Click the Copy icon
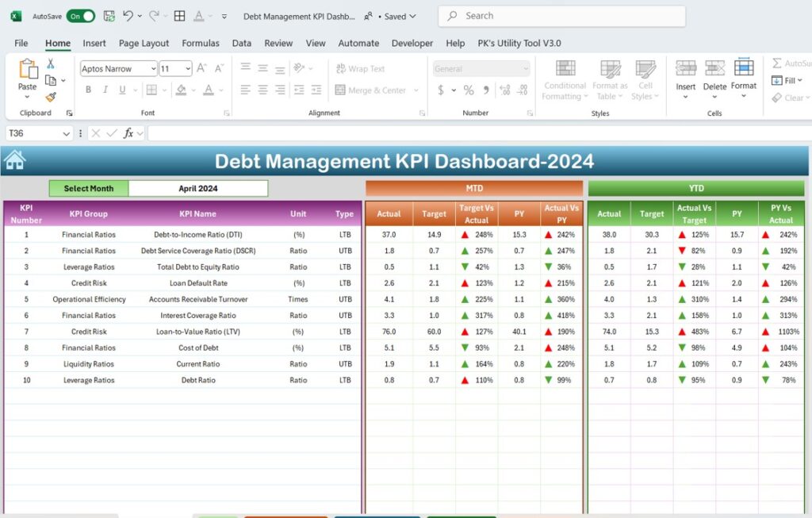This screenshot has height=518, width=812. click(x=51, y=80)
